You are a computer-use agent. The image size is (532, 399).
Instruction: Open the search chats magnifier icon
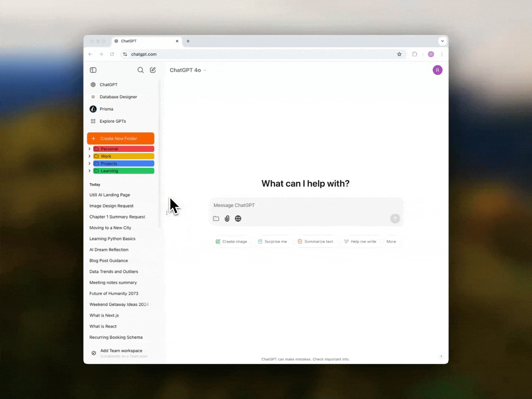pos(140,70)
